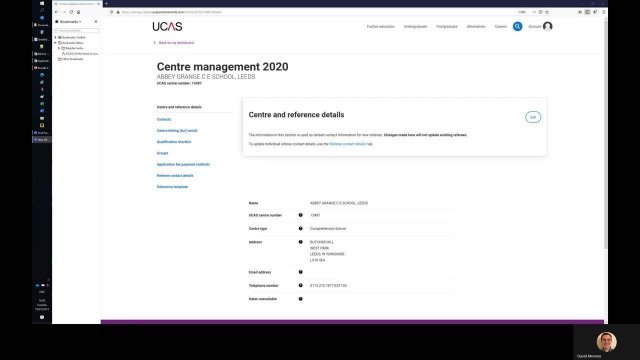This screenshot has height=360, width=640.
Task: Open Application fee payment methods section
Action: (x=183, y=164)
